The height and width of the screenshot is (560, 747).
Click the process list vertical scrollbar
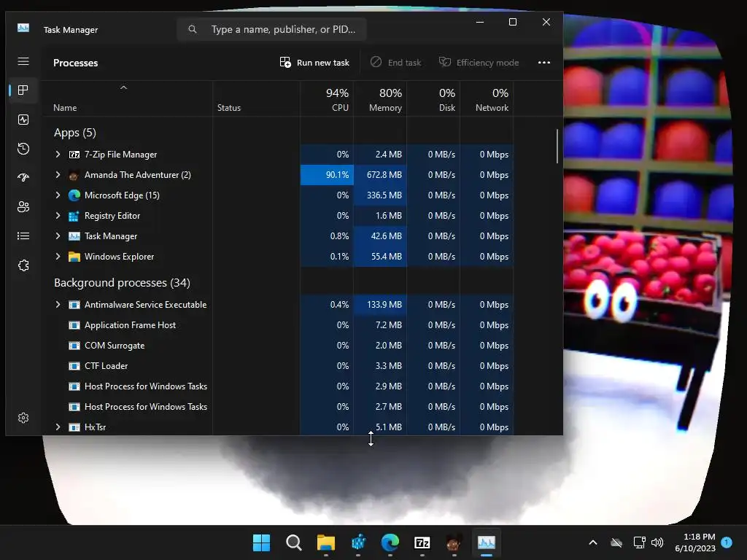click(x=557, y=146)
